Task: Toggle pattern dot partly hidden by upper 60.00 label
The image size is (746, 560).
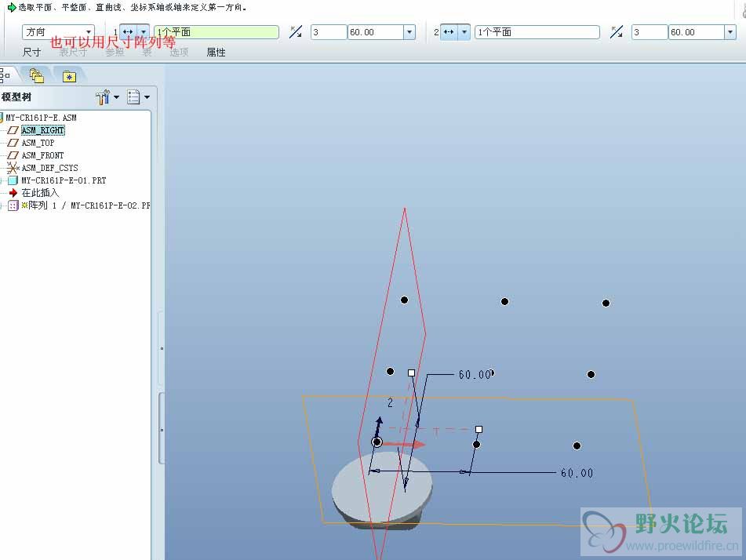Action: [x=492, y=373]
